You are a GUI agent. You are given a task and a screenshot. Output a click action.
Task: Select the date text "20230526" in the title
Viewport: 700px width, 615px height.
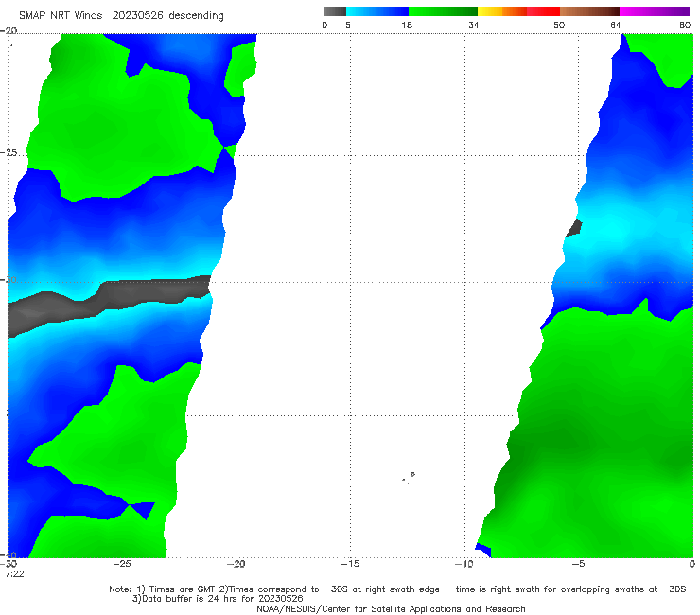[x=137, y=15]
